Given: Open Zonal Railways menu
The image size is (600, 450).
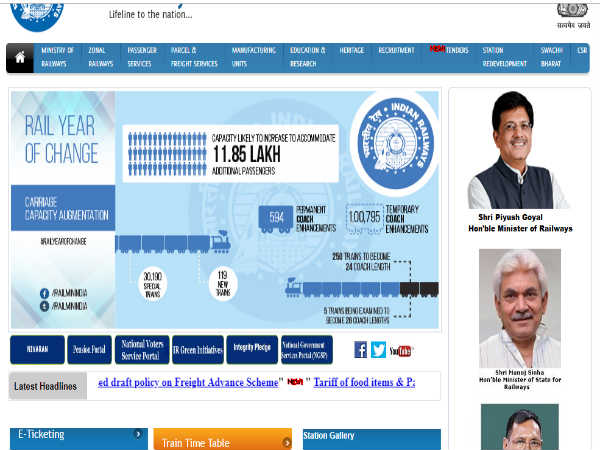Looking at the screenshot, I should coord(101,57).
